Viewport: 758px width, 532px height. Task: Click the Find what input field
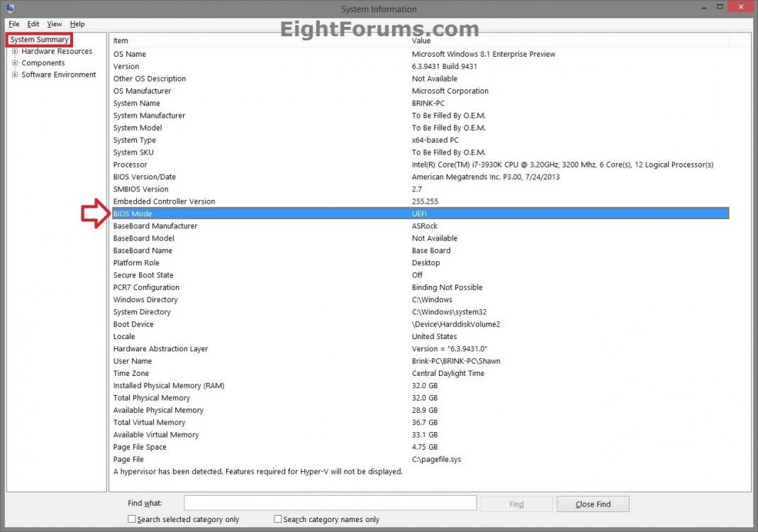tap(330, 503)
